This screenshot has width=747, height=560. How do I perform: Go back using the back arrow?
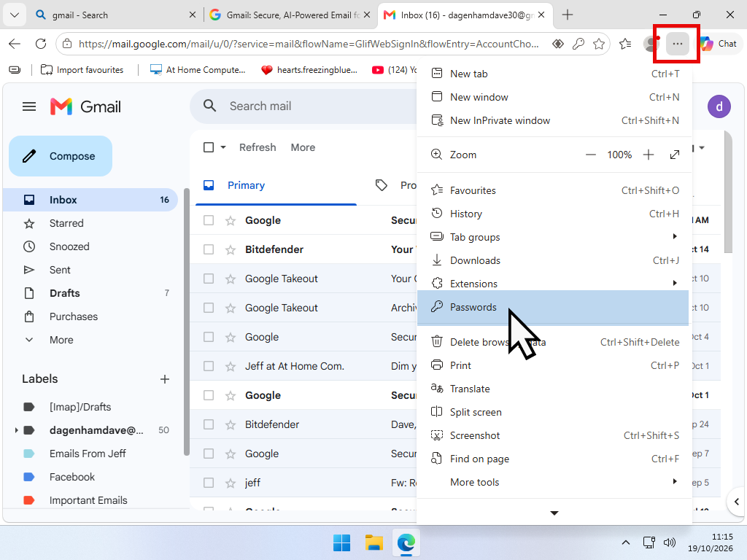coord(15,44)
